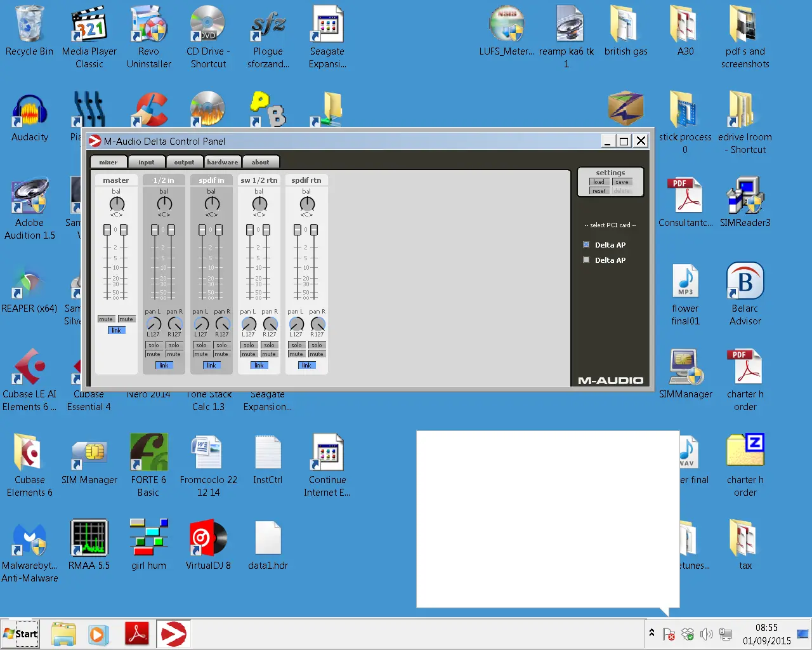Open the LUFS_Meter desktop icon

(x=507, y=32)
